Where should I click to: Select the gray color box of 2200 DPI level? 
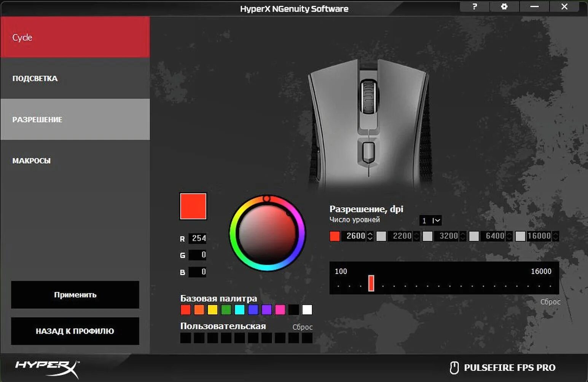[381, 236]
